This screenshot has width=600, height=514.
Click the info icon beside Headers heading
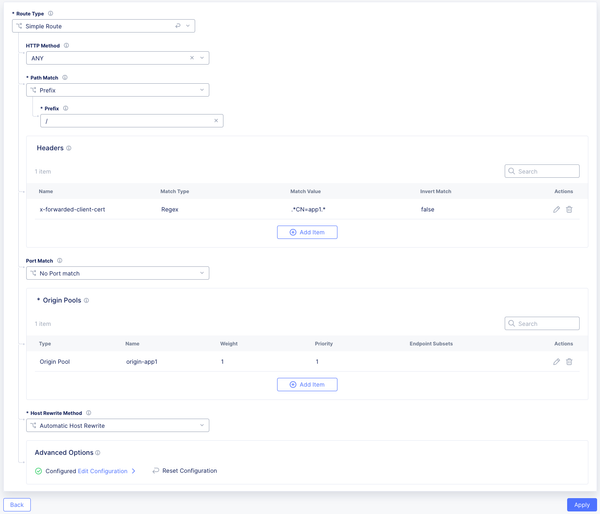pos(69,148)
